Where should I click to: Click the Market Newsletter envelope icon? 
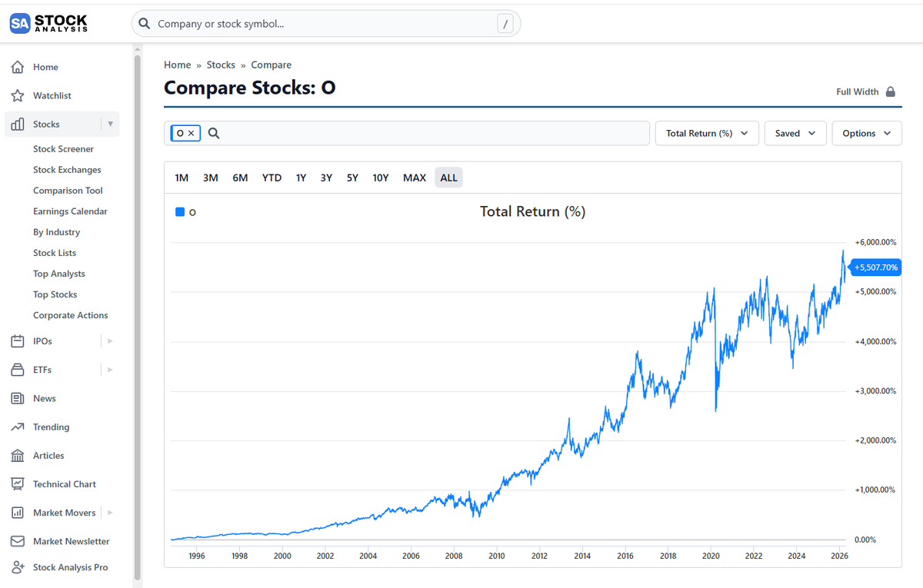tap(18, 541)
